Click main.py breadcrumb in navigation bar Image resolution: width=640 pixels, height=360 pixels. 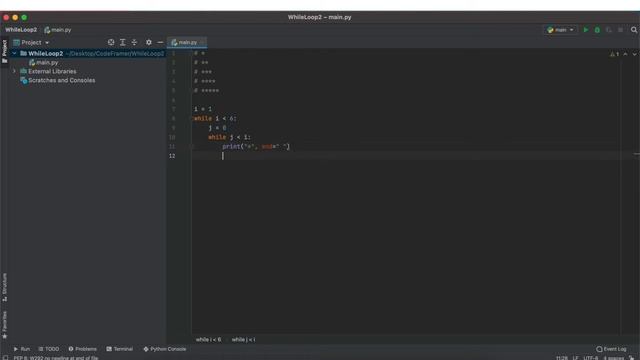(x=58, y=30)
